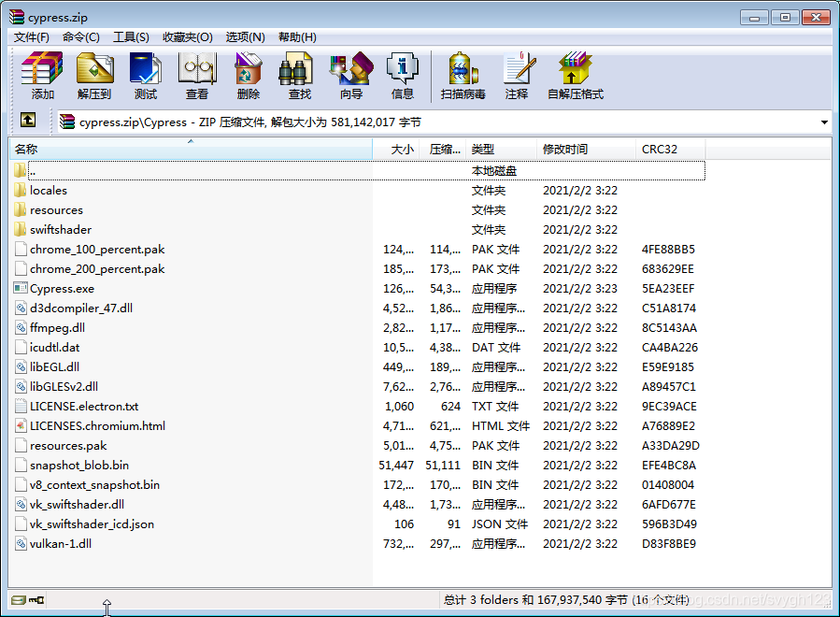Sort by the 类型 column header

tap(502, 149)
